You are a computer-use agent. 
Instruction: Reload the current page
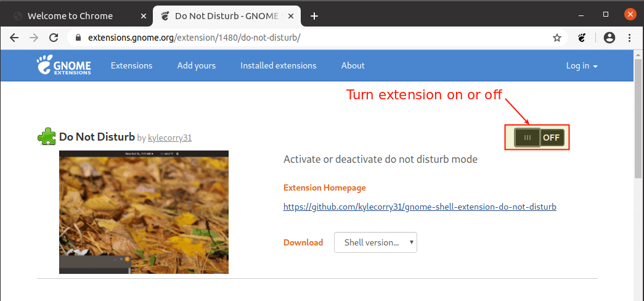pos(54,38)
